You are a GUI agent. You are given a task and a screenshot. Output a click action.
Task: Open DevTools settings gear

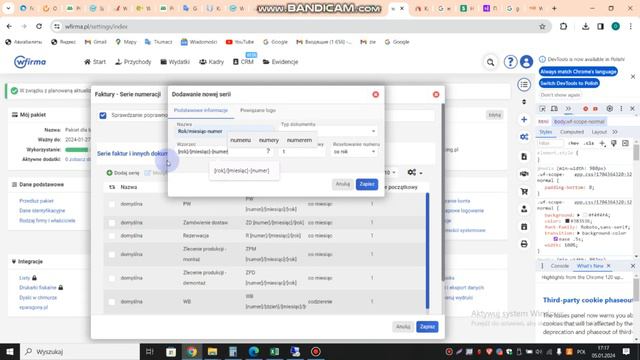609,109
